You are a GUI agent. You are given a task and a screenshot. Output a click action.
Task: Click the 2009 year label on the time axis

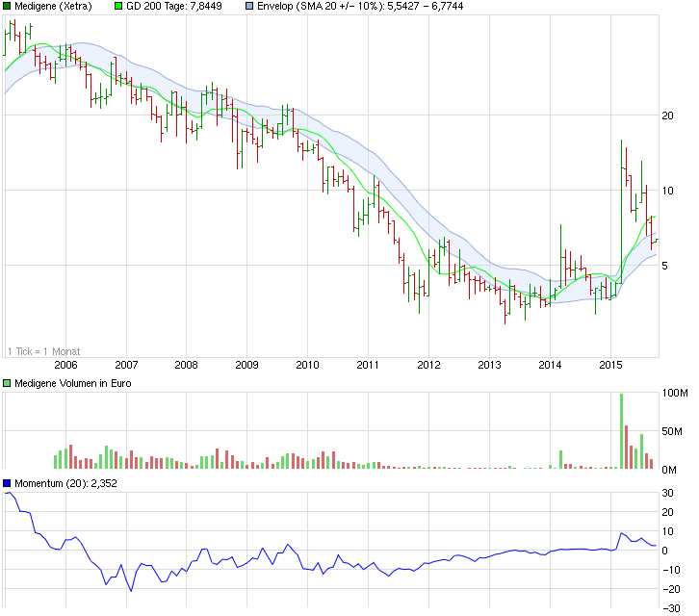(x=247, y=365)
